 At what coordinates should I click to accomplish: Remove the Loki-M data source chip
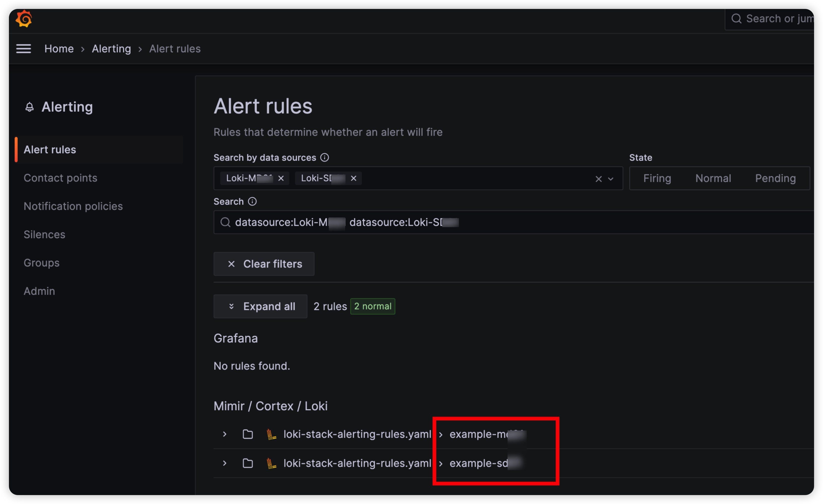pyautogui.click(x=281, y=178)
